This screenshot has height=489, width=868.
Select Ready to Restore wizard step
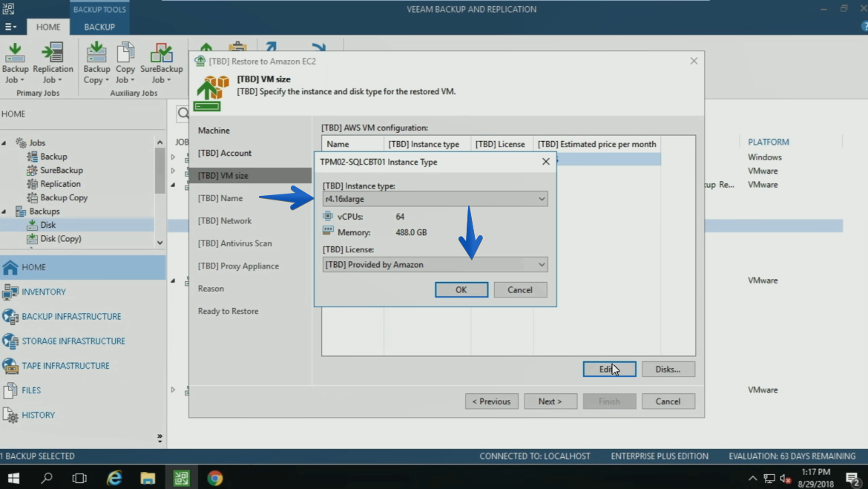coord(228,311)
